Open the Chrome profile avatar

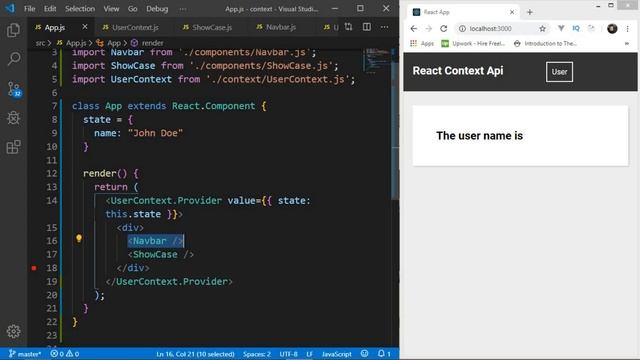pyautogui.click(x=612, y=29)
